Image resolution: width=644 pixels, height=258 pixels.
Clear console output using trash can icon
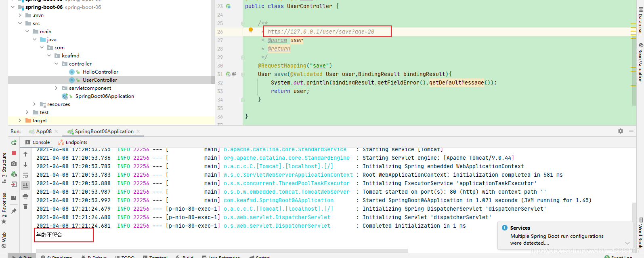(x=25, y=207)
